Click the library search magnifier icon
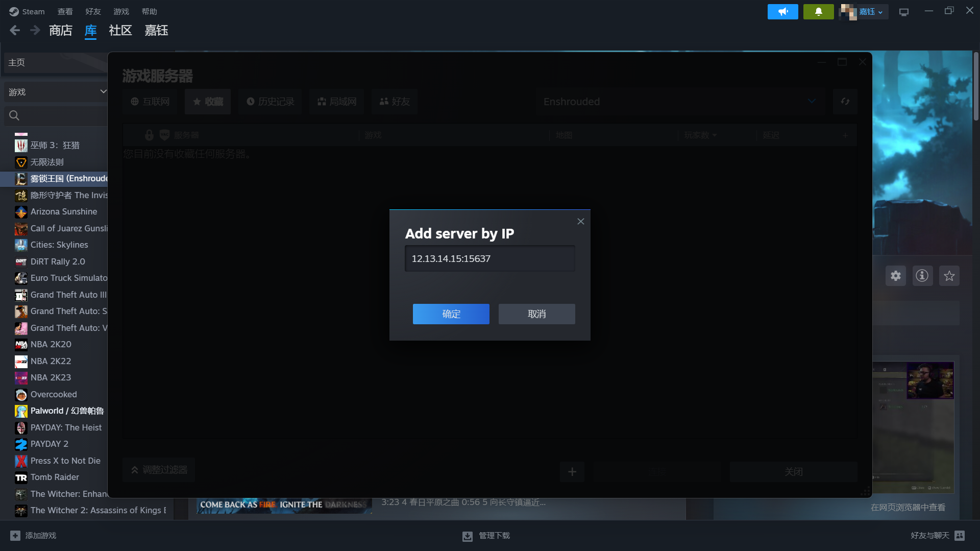Screen dimensions: 980x551 click(x=14, y=116)
